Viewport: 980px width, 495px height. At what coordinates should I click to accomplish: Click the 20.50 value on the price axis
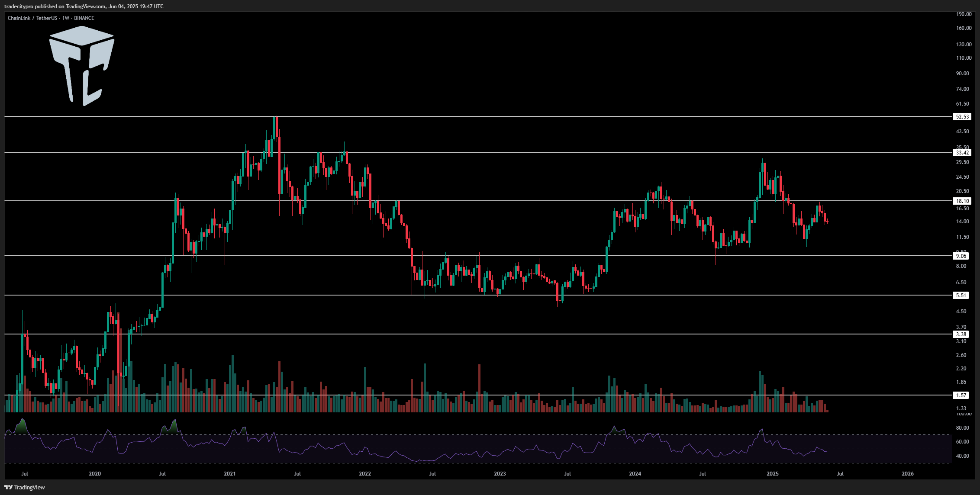(963, 191)
